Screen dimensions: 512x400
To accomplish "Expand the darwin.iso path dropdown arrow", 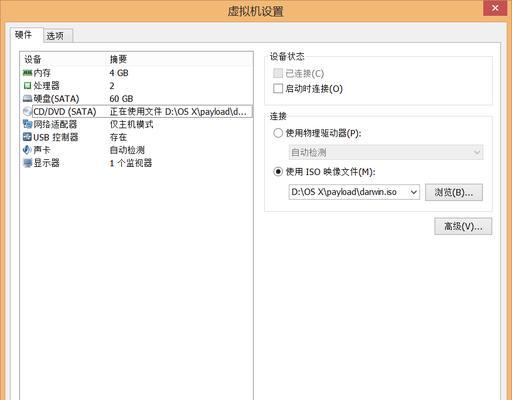I will point(413,192).
